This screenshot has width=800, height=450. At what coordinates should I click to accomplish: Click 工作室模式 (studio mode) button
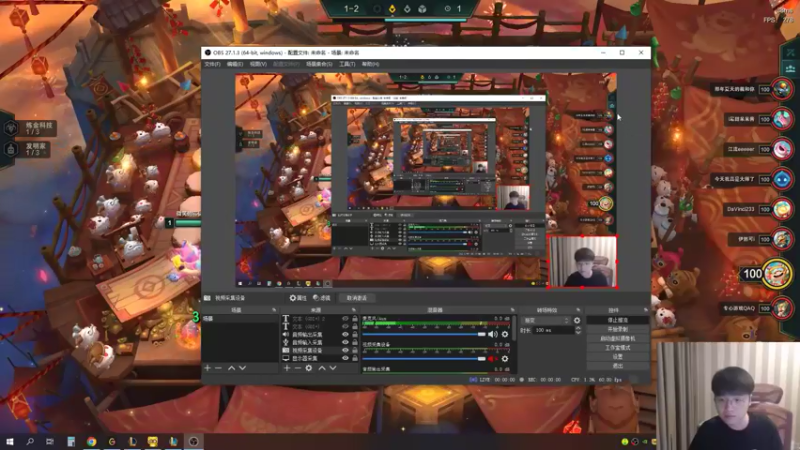(x=617, y=348)
